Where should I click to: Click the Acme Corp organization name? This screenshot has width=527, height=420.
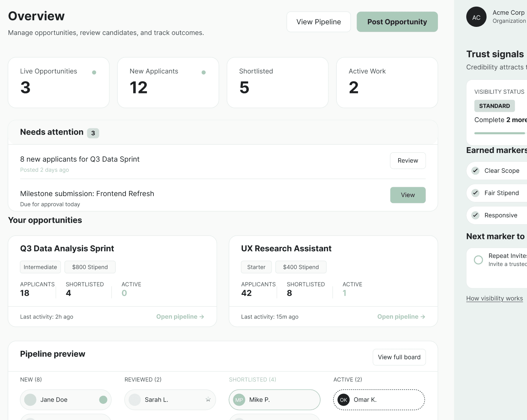coord(509,13)
